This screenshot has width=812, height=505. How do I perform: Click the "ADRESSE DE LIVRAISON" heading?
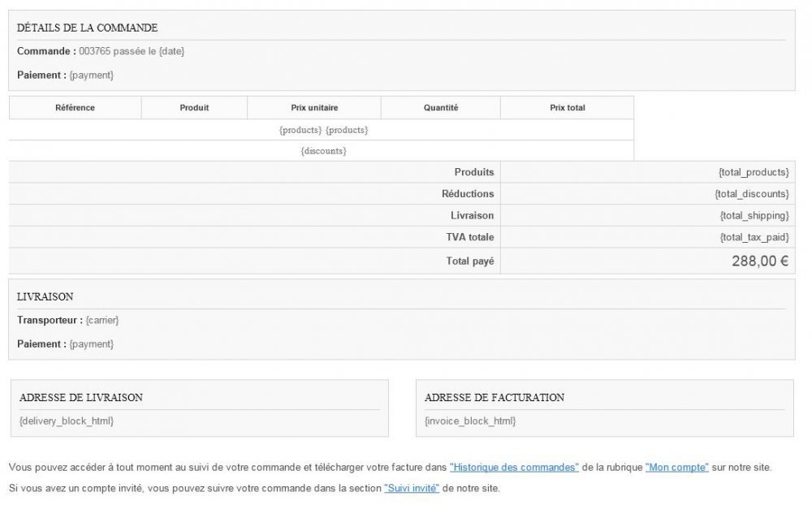[x=80, y=398]
